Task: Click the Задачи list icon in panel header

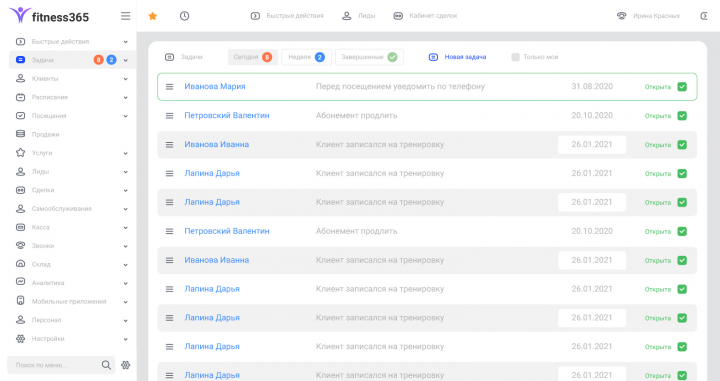Action: [169, 57]
